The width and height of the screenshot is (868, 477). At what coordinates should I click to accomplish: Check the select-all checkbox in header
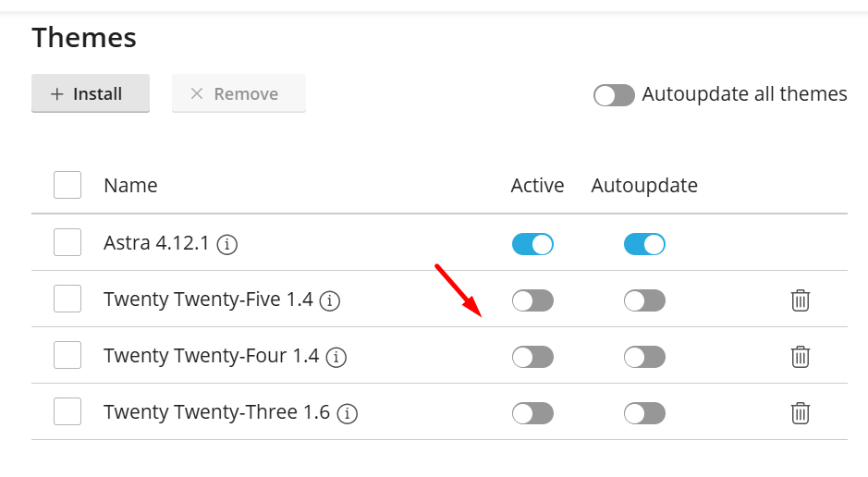pos(67,185)
